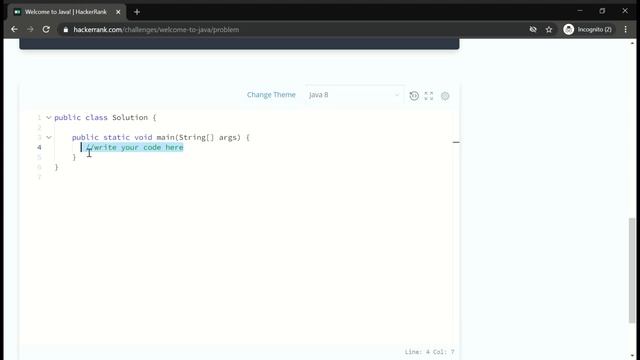
Task: Toggle fullscreen editor mode
Action: (429, 96)
